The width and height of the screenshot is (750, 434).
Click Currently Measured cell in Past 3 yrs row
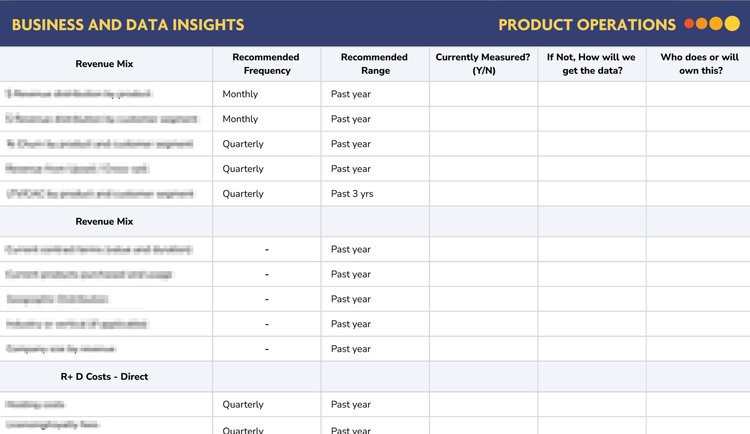(483, 194)
